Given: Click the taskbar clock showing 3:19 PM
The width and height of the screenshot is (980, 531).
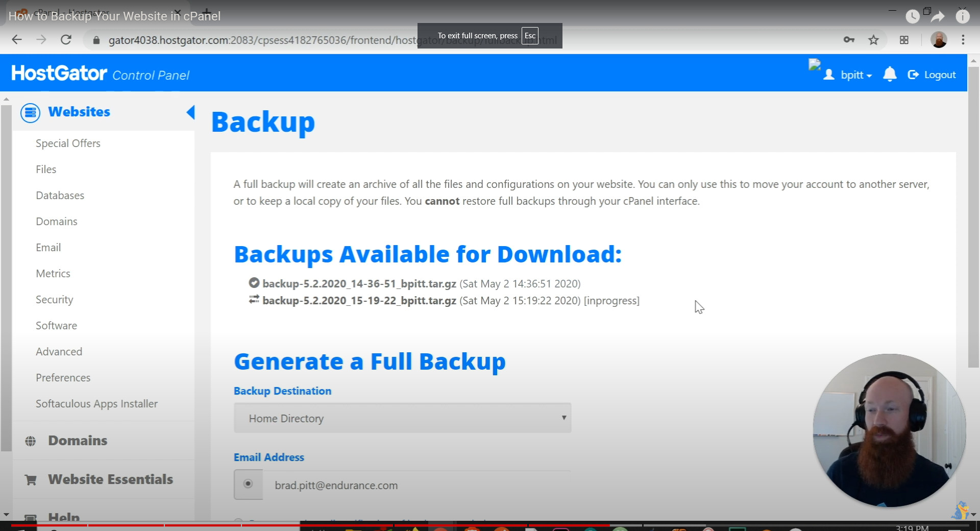Looking at the screenshot, I should [x=912, y=528].
